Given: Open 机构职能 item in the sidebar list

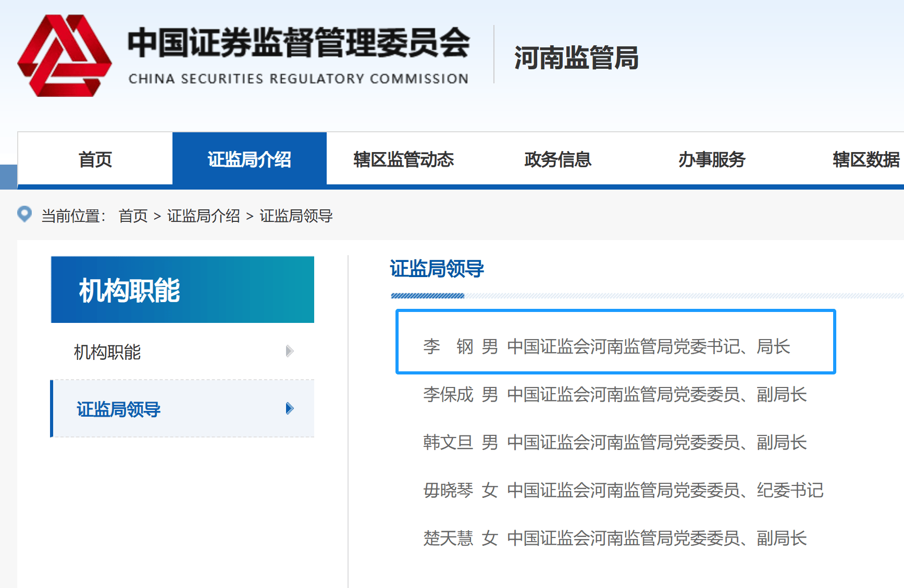Looking at the screenshot, I should [182, 352].
